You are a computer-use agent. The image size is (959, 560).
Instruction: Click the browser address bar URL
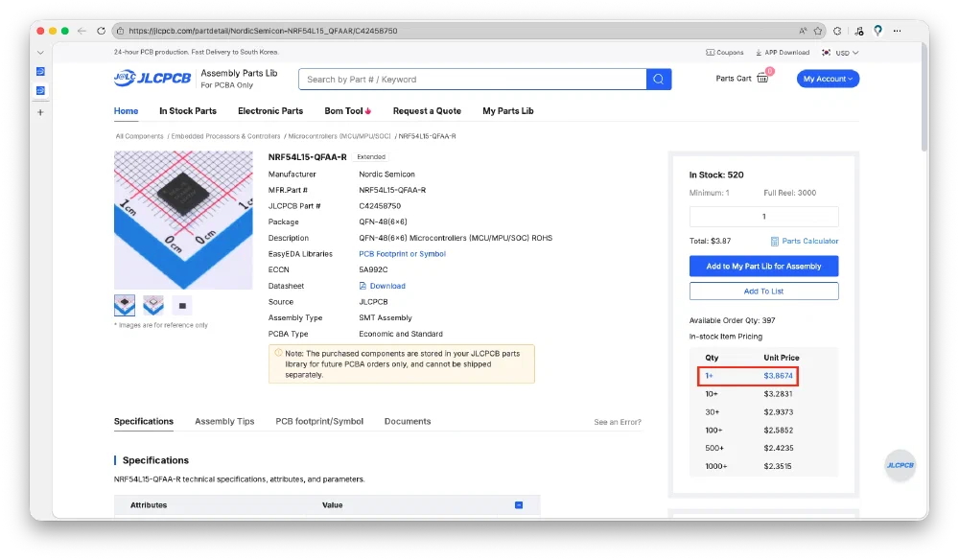263,31
